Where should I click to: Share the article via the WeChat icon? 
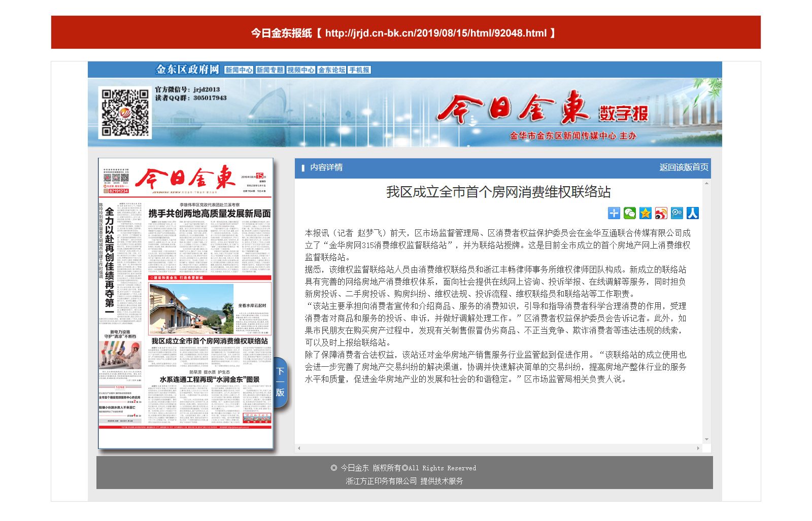click(x=630, y=213)
